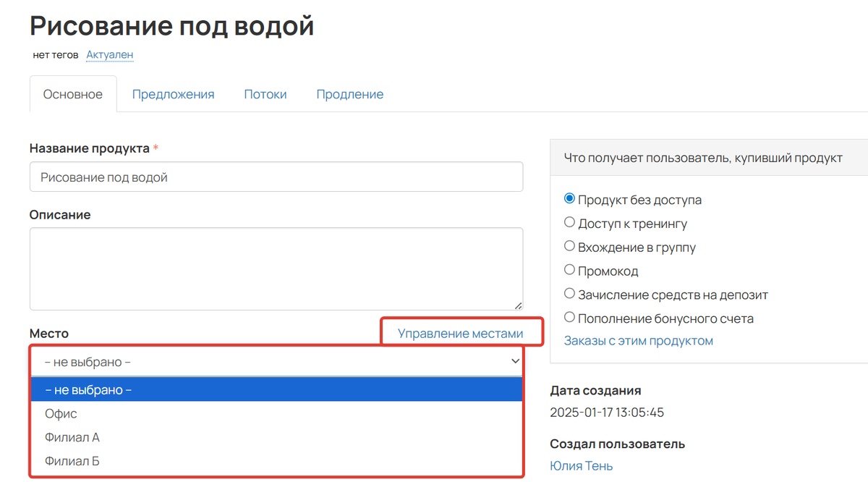Click the 'Актуален' status link
Image resolution: width=868 pixels, height=482 pixels.
click(x=109, y=54)
